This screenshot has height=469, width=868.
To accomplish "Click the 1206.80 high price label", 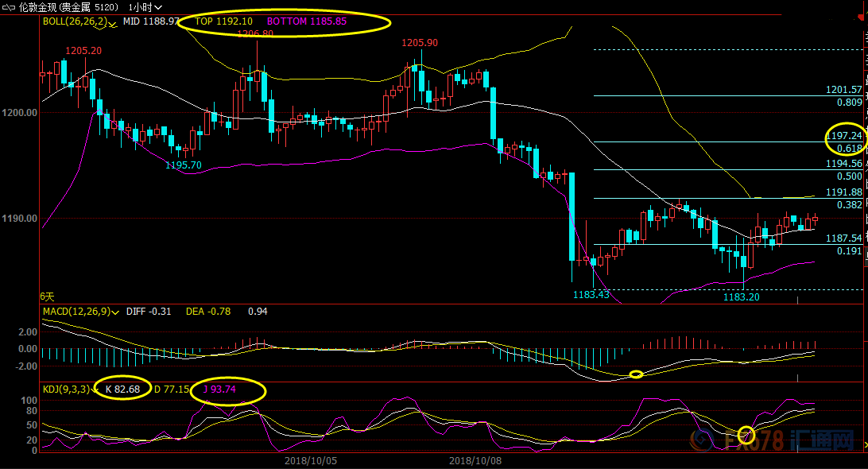I will pyautogui.click(x=255, y=34).
